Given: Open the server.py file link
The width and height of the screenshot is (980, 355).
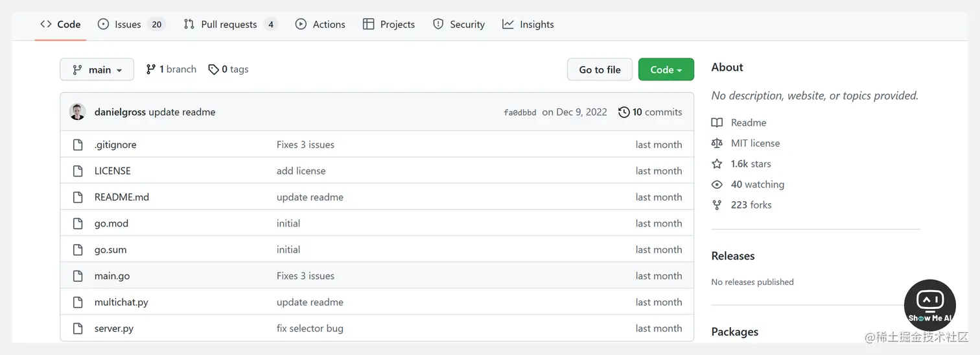Looking at the screenshot, I should point(114,328).
